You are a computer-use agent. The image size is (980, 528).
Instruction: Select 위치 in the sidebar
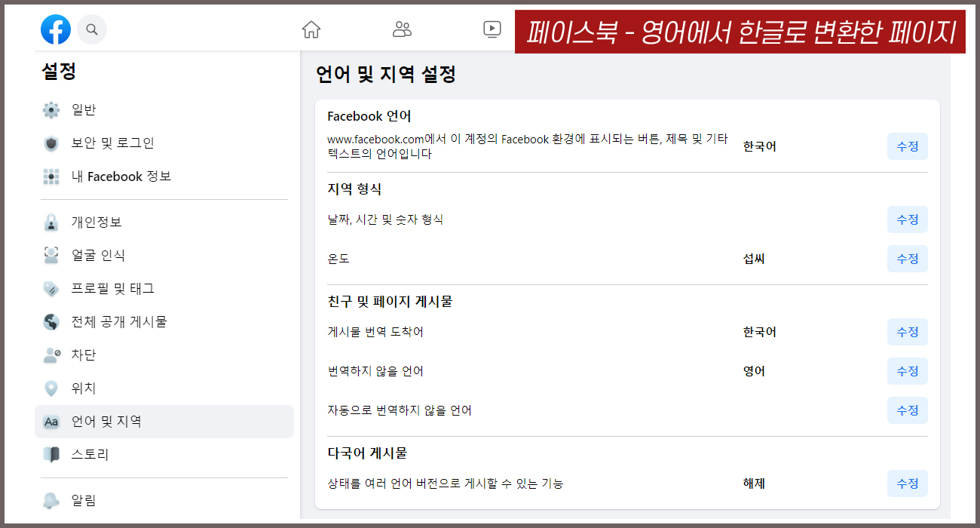164,388
